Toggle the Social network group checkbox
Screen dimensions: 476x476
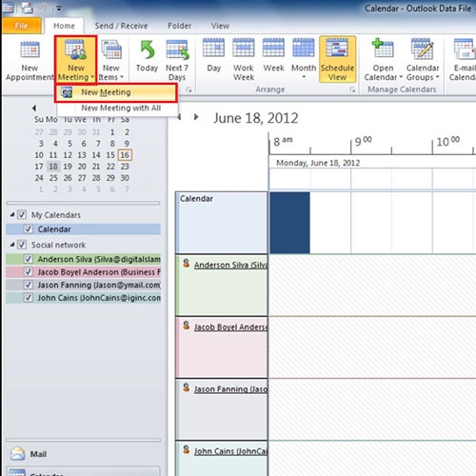tap(22, 245)
